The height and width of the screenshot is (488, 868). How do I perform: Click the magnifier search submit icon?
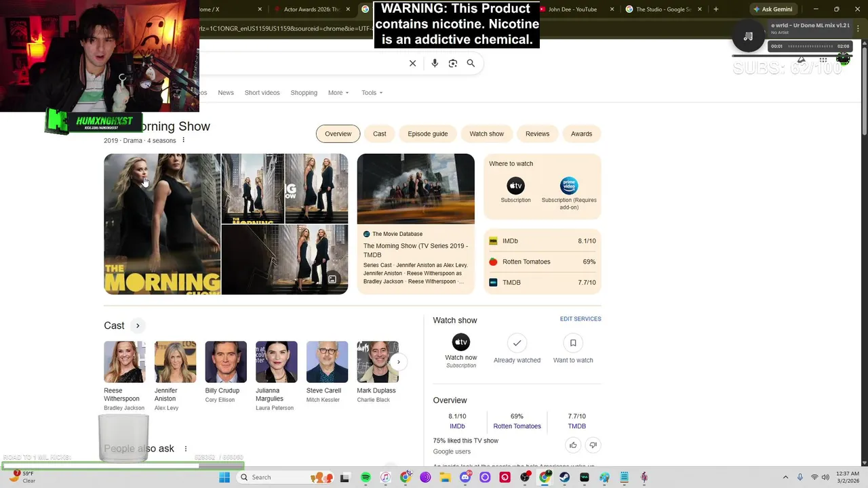coord(471,63)
